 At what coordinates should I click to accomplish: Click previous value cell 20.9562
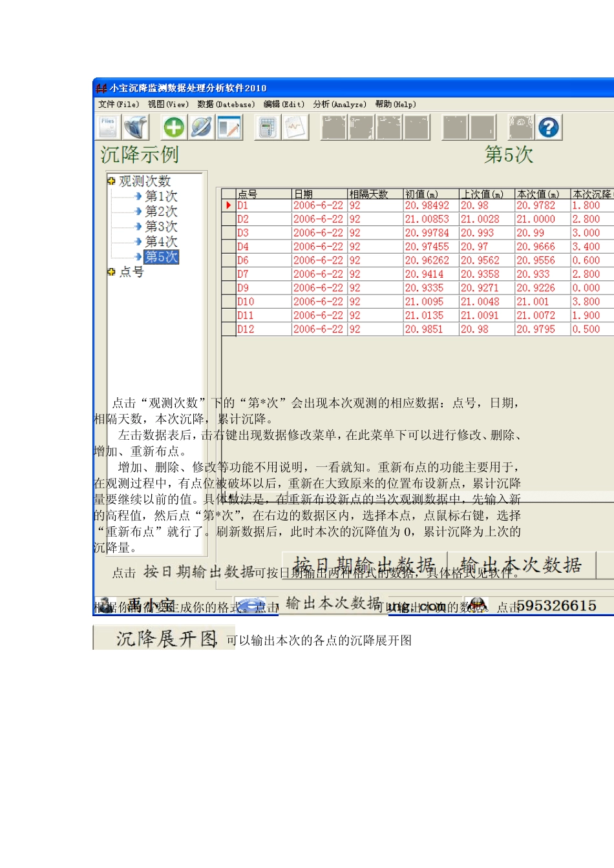[x=487, y=260]
